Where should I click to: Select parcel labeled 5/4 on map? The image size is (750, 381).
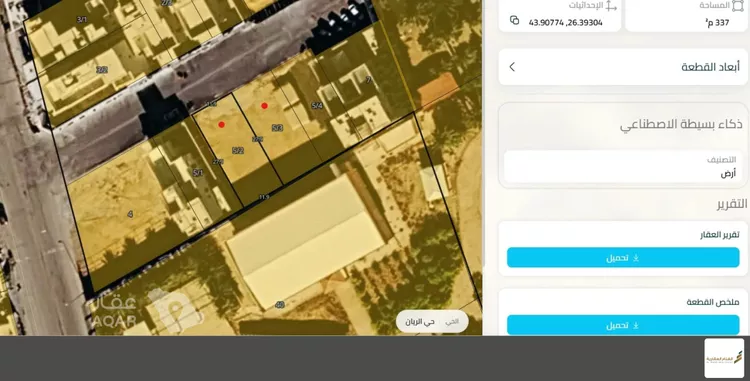point(317,106)
